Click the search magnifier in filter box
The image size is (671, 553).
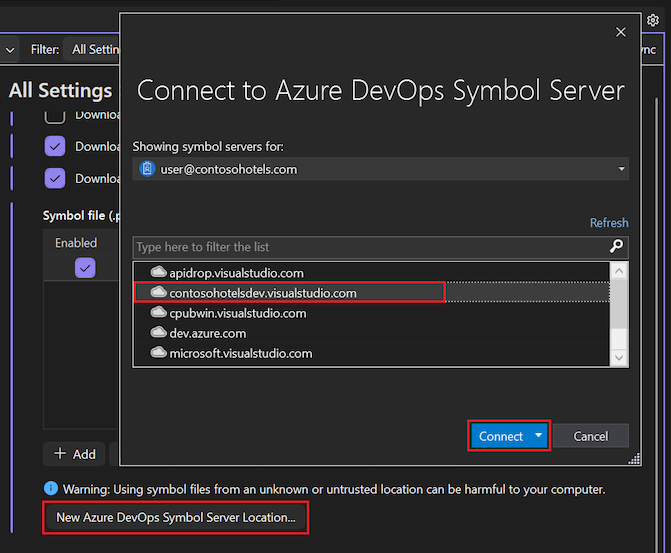pos(616,246)
